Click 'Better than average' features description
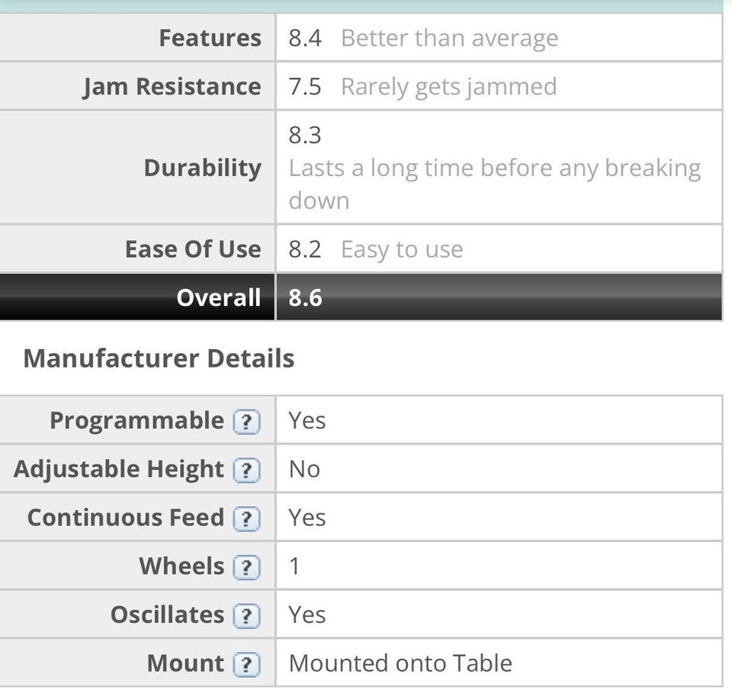This screenshot has height=700, width=732. coord(449,38)
